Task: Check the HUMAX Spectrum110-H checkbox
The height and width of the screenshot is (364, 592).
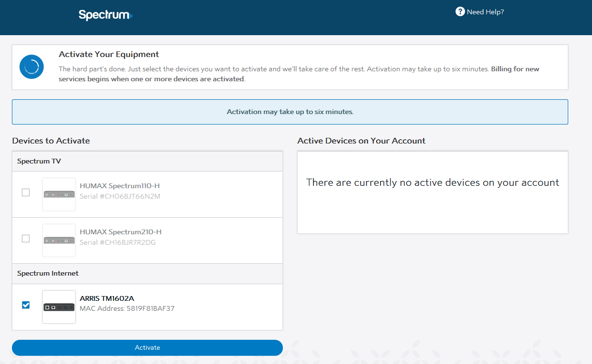Action: click(x=26, y=192)
